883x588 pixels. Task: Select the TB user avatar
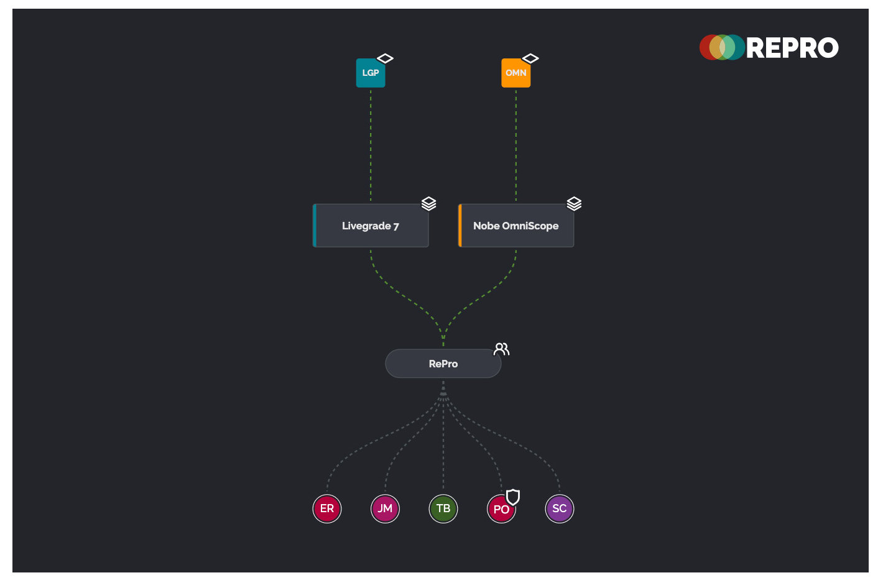tap(443, 508)
